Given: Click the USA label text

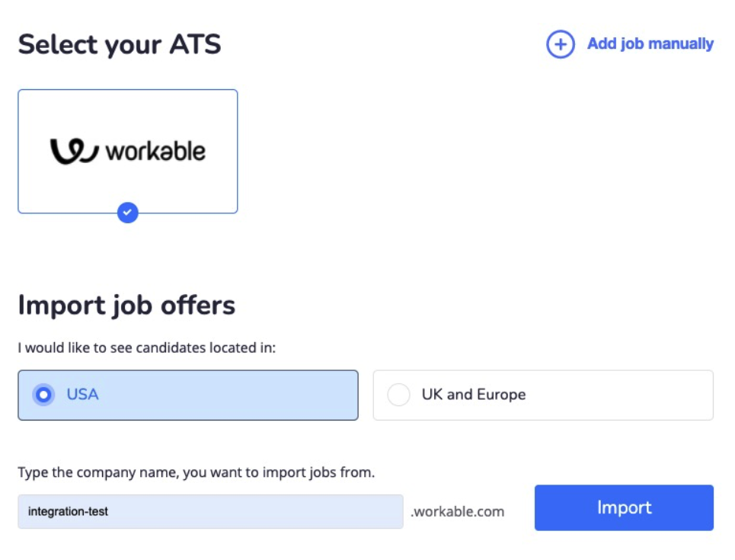Looking at the screenshot, I should pyautogui.click(x=82, y=395).
